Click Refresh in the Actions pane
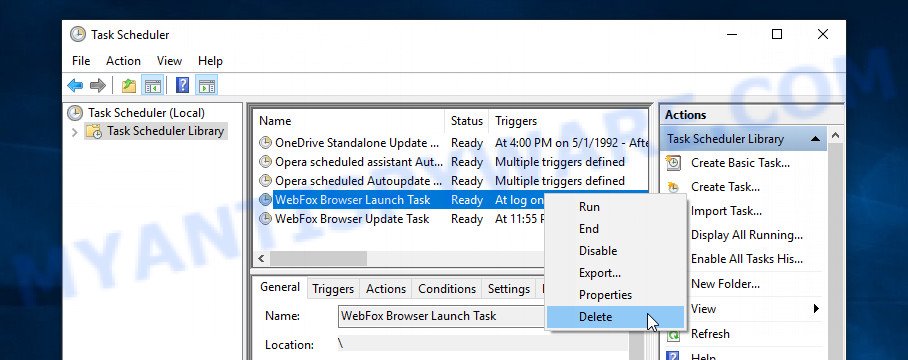908x360 pixels. click(x=710, y=334)
